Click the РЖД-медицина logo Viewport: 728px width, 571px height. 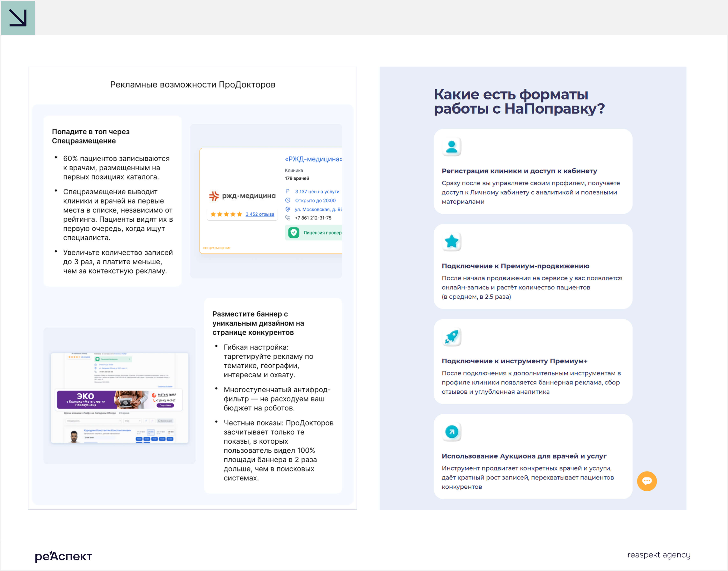click(242, 196)
